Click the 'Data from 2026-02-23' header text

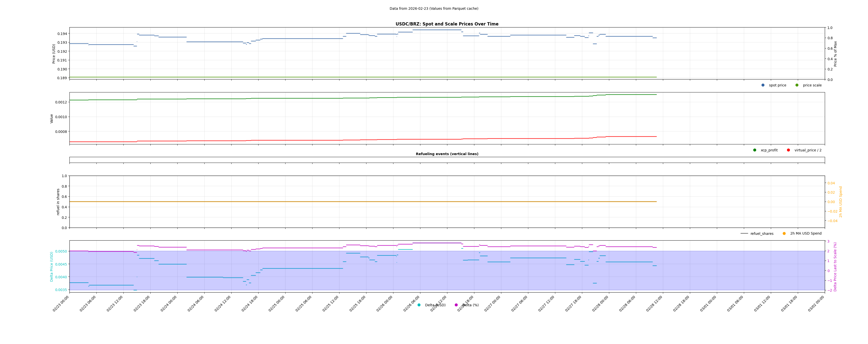coord(434,9)
